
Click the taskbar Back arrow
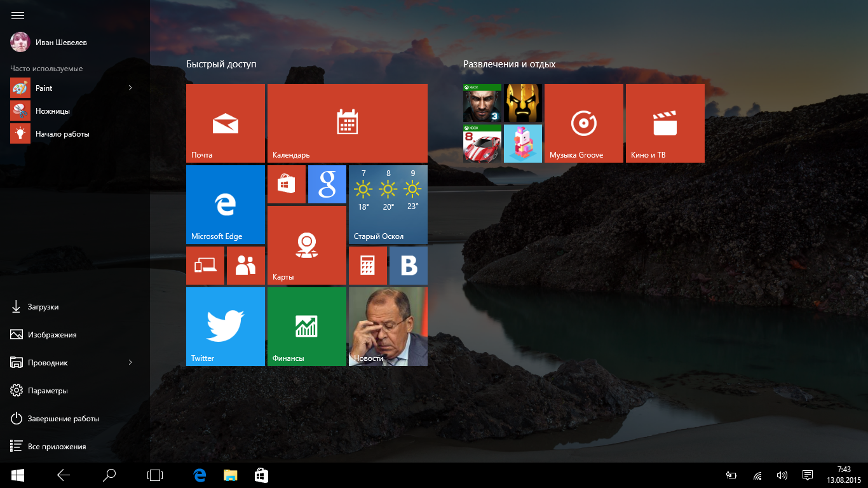[63, 475]
